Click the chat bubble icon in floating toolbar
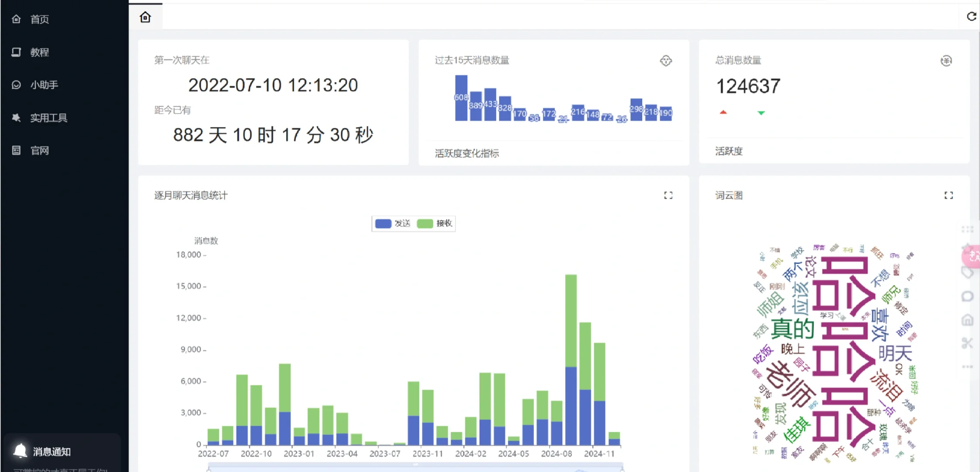Viewport: 980px width, 472px height. [x=967, y=297]
